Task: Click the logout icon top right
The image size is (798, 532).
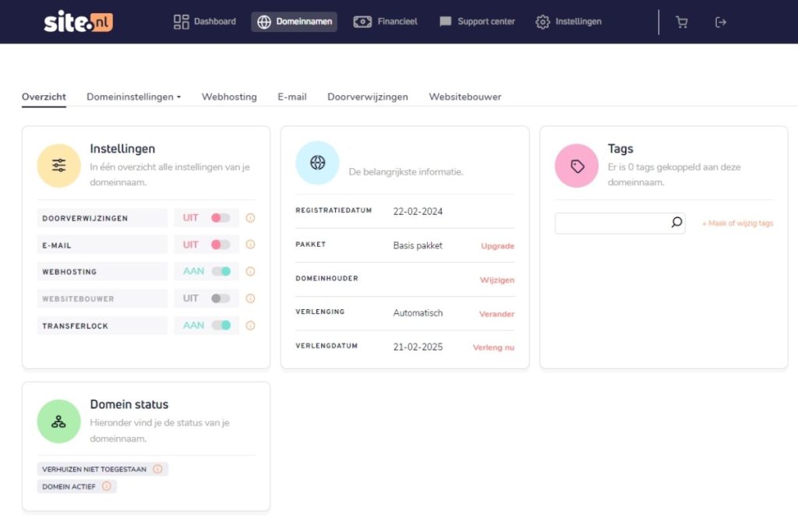Action: 721,22
